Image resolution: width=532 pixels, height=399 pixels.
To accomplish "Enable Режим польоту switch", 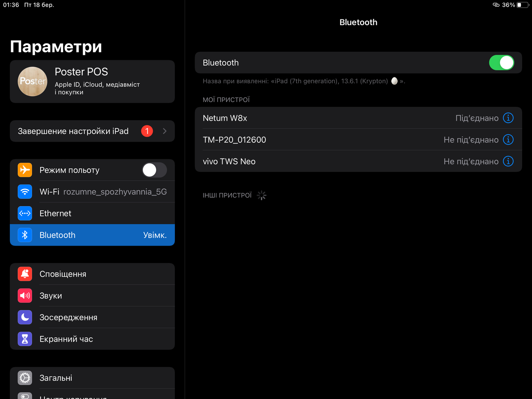I will [x=154, y=170].
